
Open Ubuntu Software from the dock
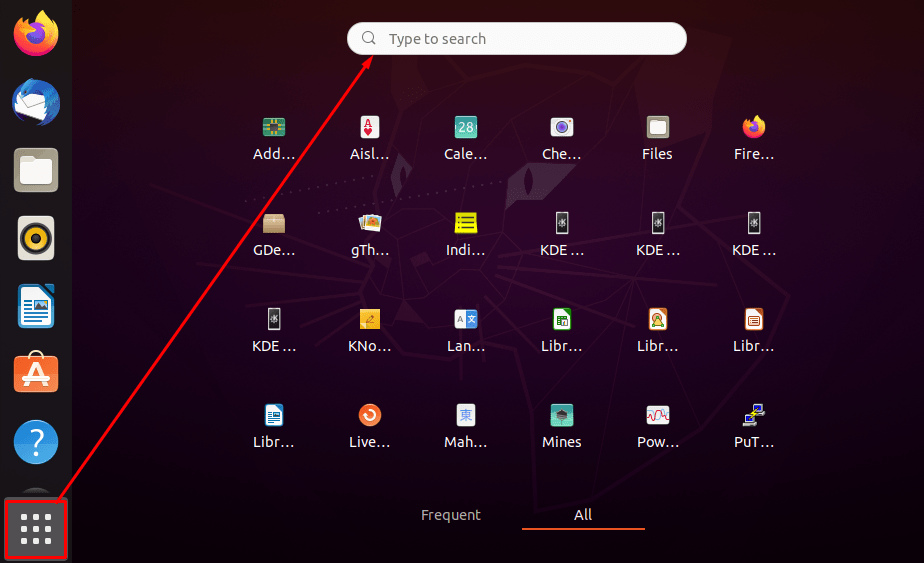coord(36,373)
